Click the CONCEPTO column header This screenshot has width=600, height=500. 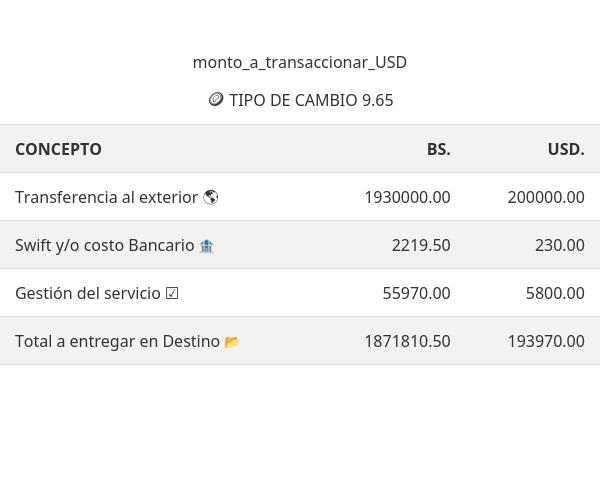tap(58, 149)
